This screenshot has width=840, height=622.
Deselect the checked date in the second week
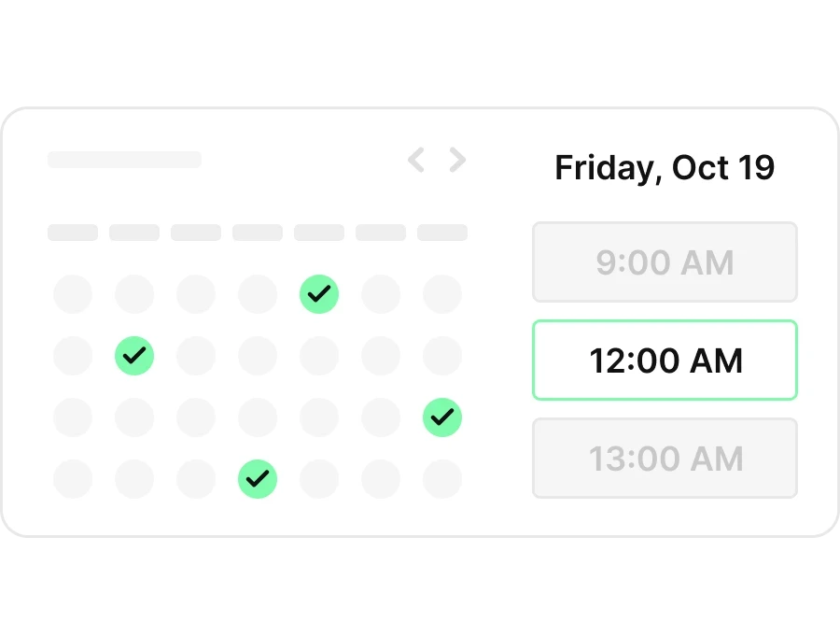pos(134,356)
